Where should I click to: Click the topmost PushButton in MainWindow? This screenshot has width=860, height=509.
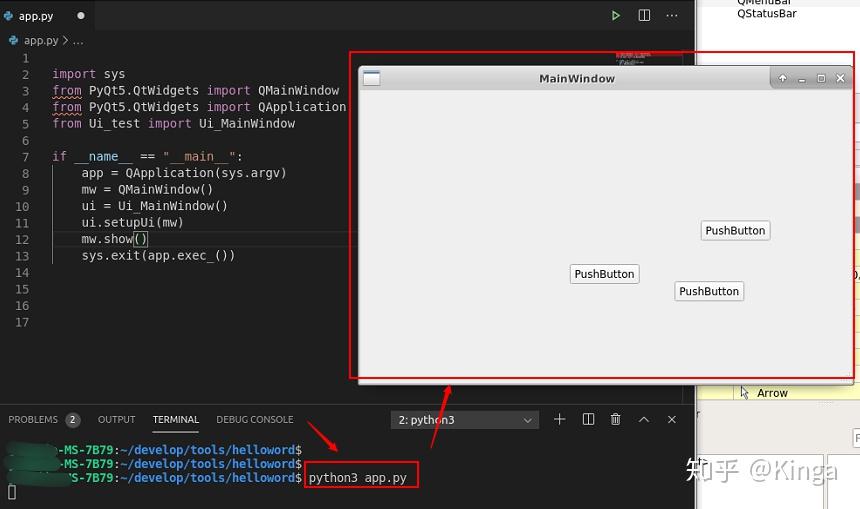[735, 230]
